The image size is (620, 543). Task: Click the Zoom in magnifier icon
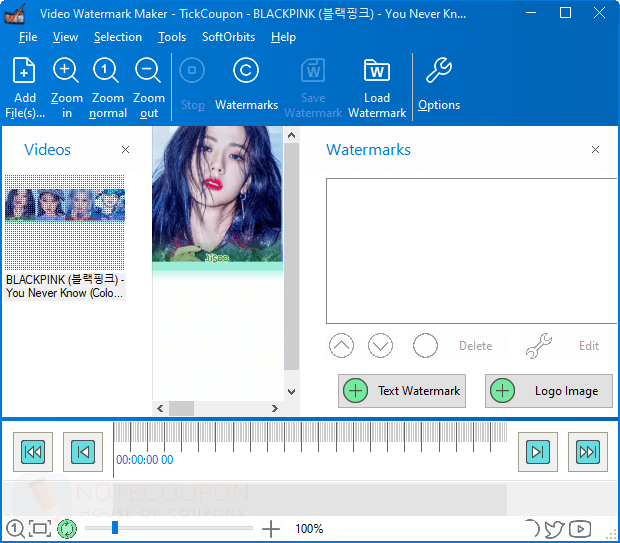click(x=66, y=70)
